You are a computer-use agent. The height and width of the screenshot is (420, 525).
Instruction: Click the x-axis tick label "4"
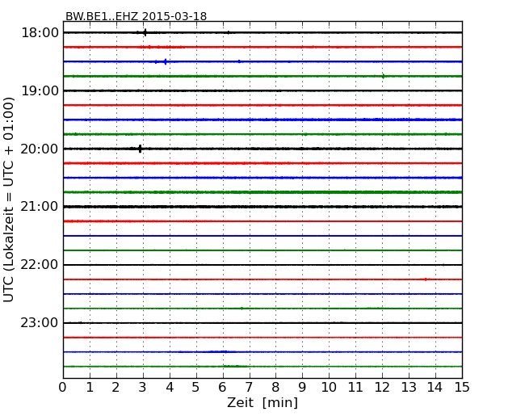[170, 388]
